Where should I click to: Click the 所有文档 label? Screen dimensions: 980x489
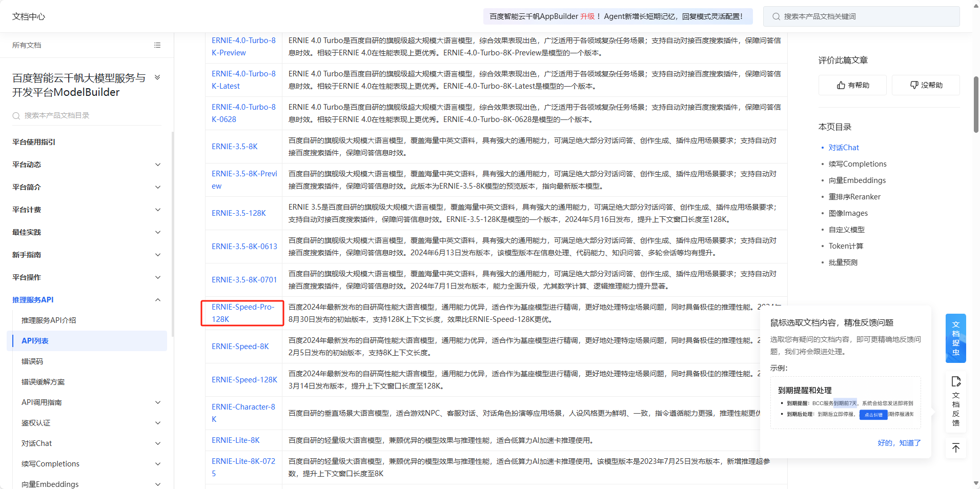pos(27,45)
